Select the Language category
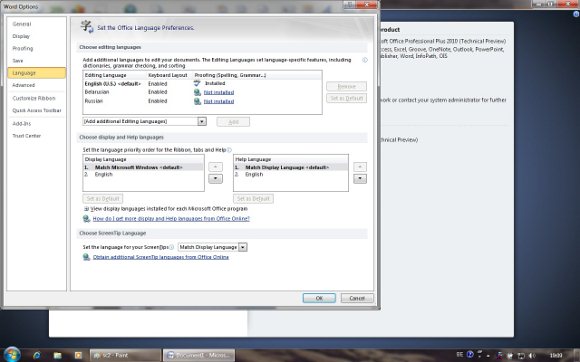Screen dimensions: 580x362 tap(36, 73)
